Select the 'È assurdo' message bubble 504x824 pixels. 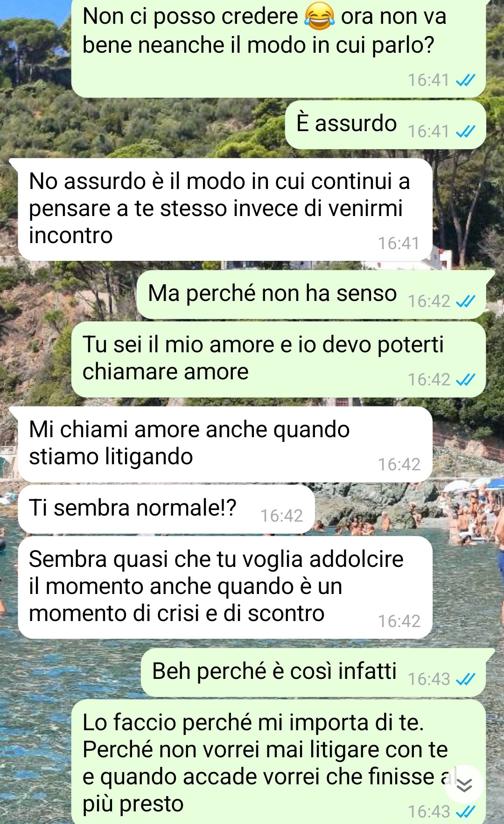point(385,125)
